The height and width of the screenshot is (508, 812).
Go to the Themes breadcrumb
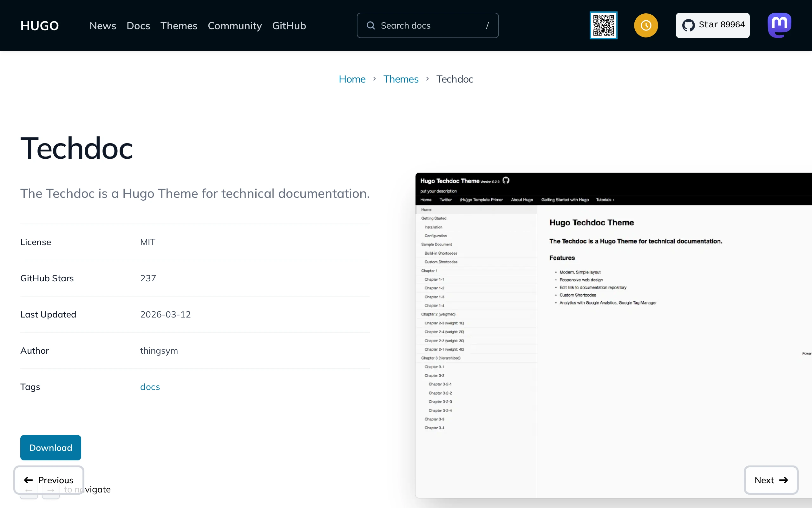[401, 79]
